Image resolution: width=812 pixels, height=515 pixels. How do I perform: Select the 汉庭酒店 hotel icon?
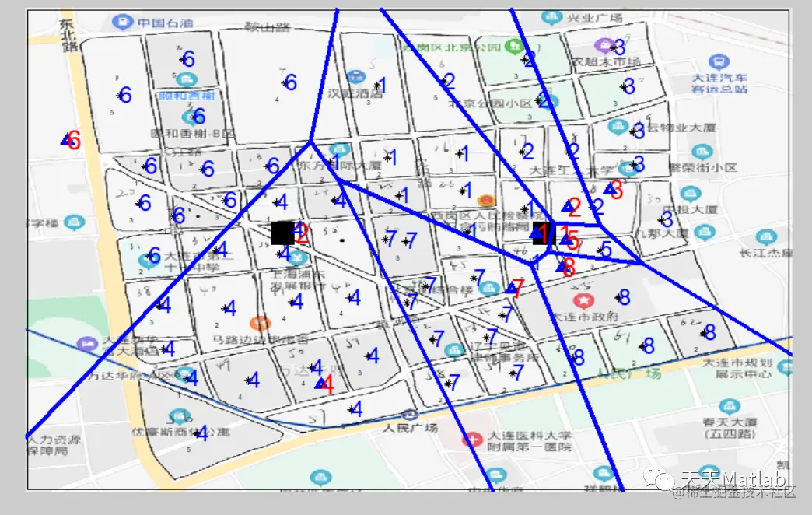click(355, 77)
